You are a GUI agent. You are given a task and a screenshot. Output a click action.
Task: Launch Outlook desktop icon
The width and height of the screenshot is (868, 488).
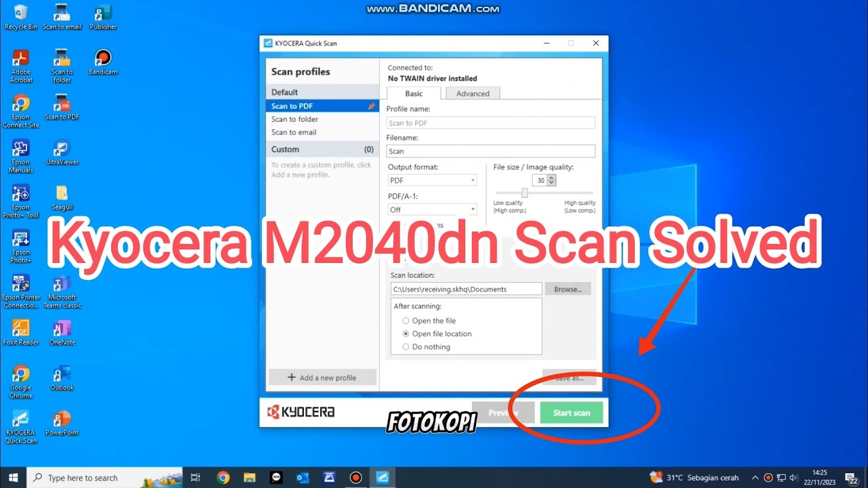point(62,378)
